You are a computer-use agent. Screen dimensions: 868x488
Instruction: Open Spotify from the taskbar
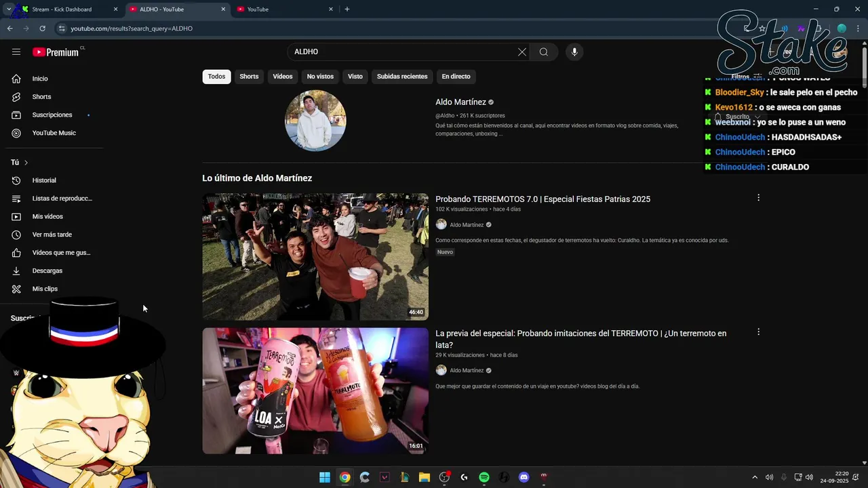[484, 477]
